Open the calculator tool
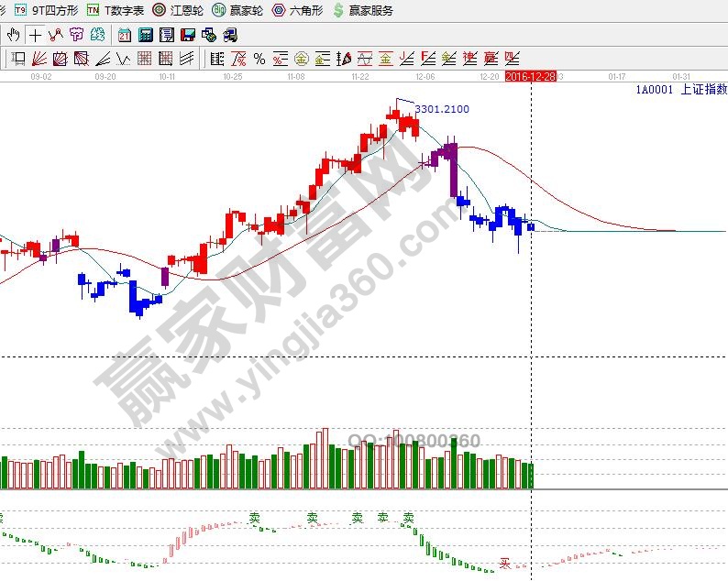The width and height of the screenshot is (728, 581). [x=146, y=36]
